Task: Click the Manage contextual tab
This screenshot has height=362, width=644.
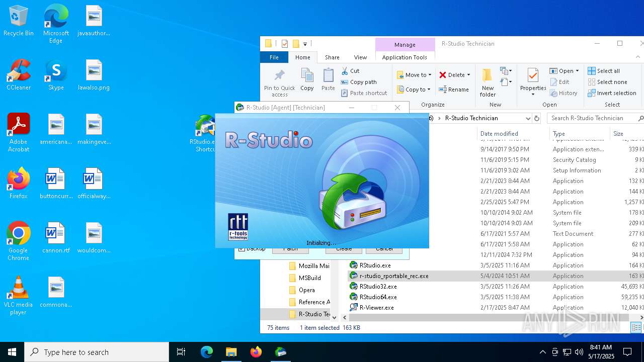Action: (405, 45)
